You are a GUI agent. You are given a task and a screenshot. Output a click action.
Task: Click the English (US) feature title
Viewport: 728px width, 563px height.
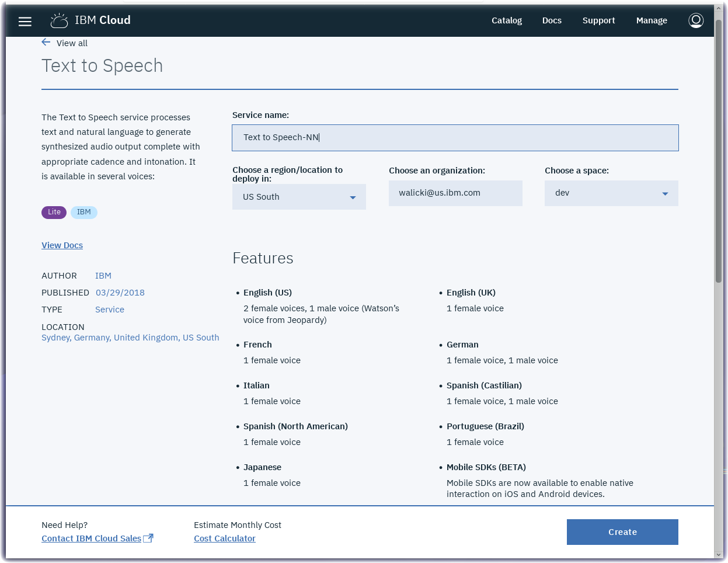coord(267,293)
